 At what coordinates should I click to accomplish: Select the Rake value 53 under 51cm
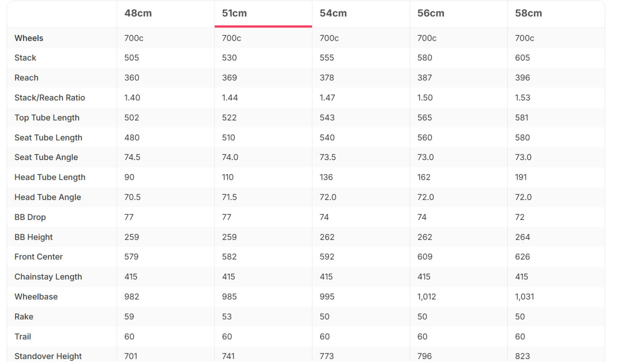pos(227,317)
